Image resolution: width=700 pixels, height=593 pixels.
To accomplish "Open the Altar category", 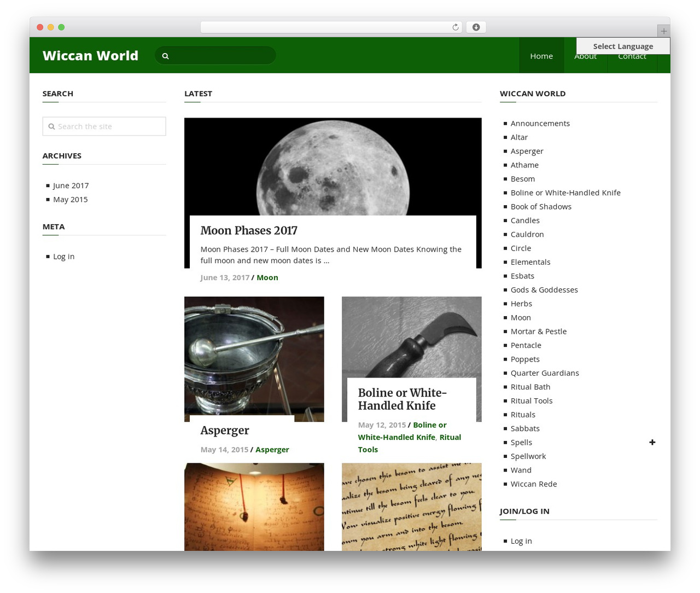I will point(519,137).
